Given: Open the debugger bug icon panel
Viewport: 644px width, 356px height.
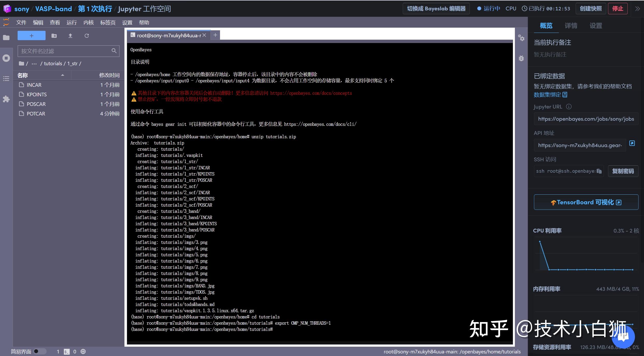Looking at the screenshot, I should coord(521,58).
